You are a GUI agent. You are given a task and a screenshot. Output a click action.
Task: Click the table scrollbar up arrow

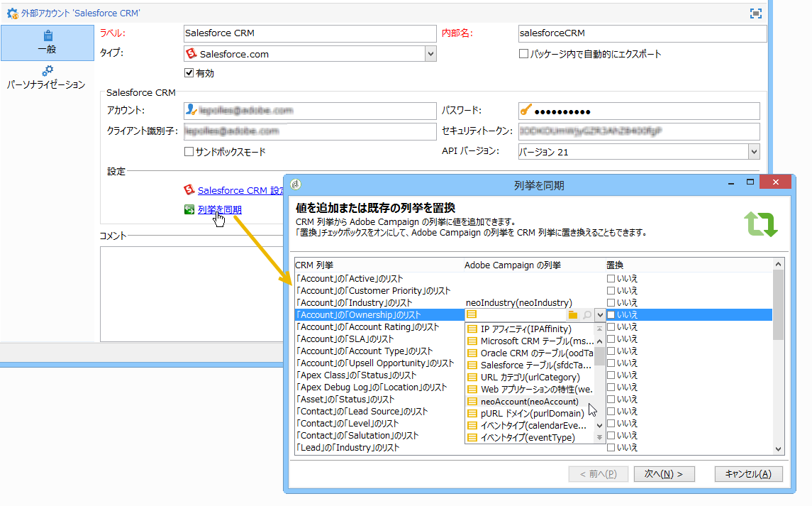coord(778,265)
